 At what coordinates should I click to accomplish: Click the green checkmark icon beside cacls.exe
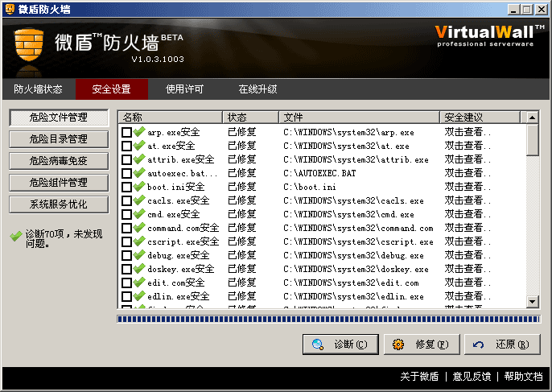(139, 200)
